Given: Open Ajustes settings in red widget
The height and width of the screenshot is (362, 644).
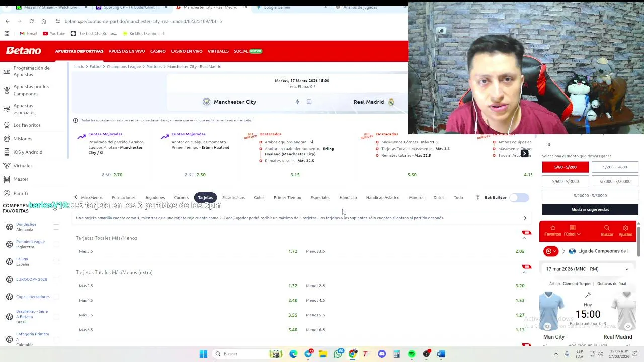Looking at the screenshot, I should click(625, 231).
